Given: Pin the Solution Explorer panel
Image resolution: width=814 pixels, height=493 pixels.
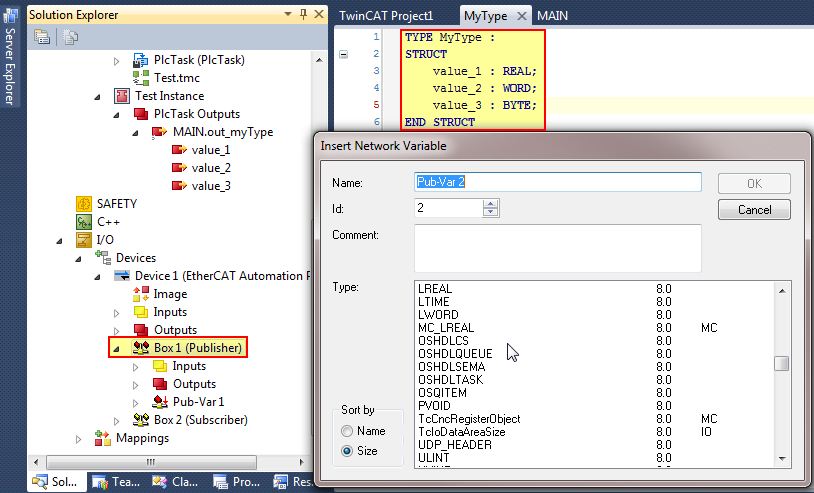Looking at the screenshot, I should coord(304,15).
